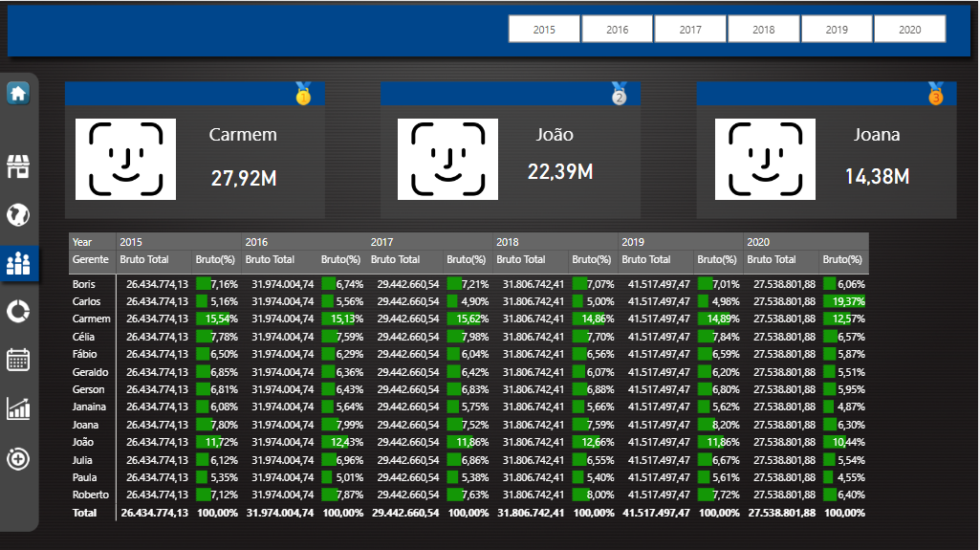This screenshot has height=550, width=980.
Task: Select the 2016 year slicer
Action: pyautogui.click(x=618, y=30)
